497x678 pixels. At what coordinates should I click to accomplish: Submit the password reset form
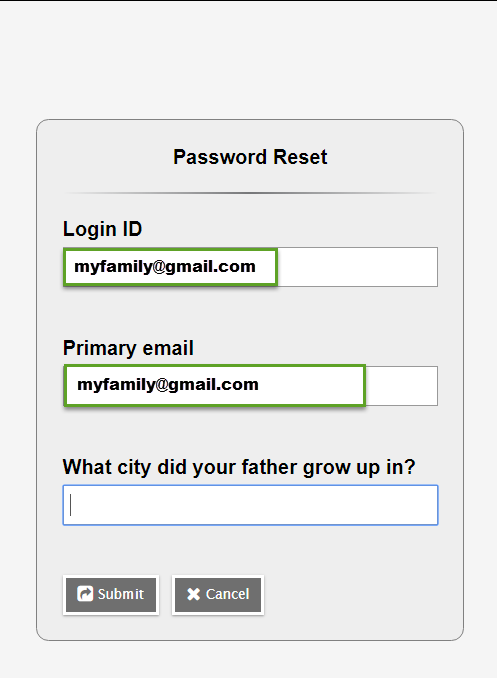click(x=111, y=595)
